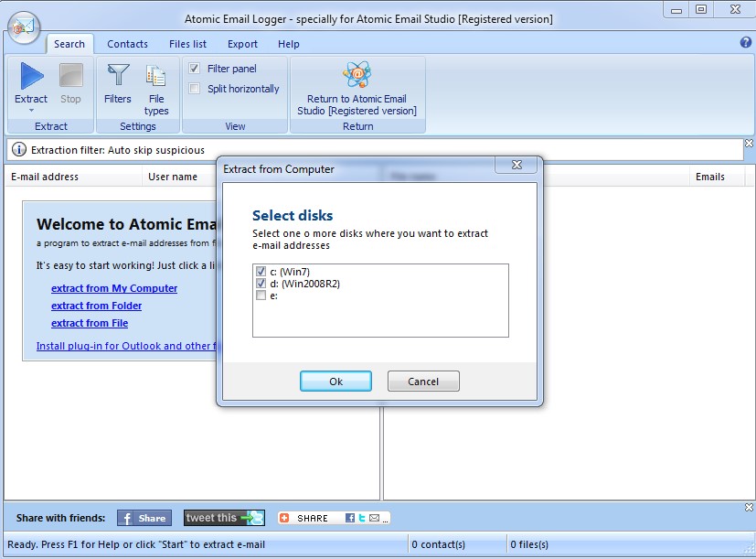Click the small Twitter icon beside SHARE

[x=362, y=518]
